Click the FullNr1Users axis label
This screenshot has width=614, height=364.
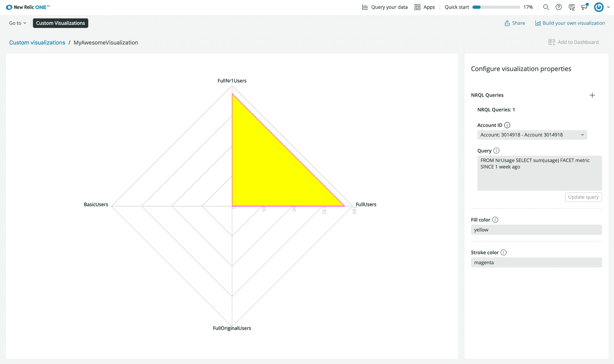click(232, 81)
